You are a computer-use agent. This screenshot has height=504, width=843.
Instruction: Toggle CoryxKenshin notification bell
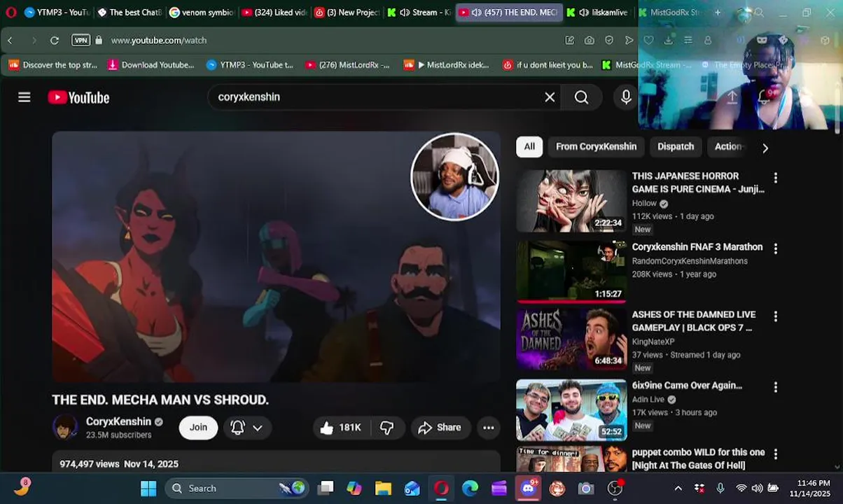(x=237, y=428)
